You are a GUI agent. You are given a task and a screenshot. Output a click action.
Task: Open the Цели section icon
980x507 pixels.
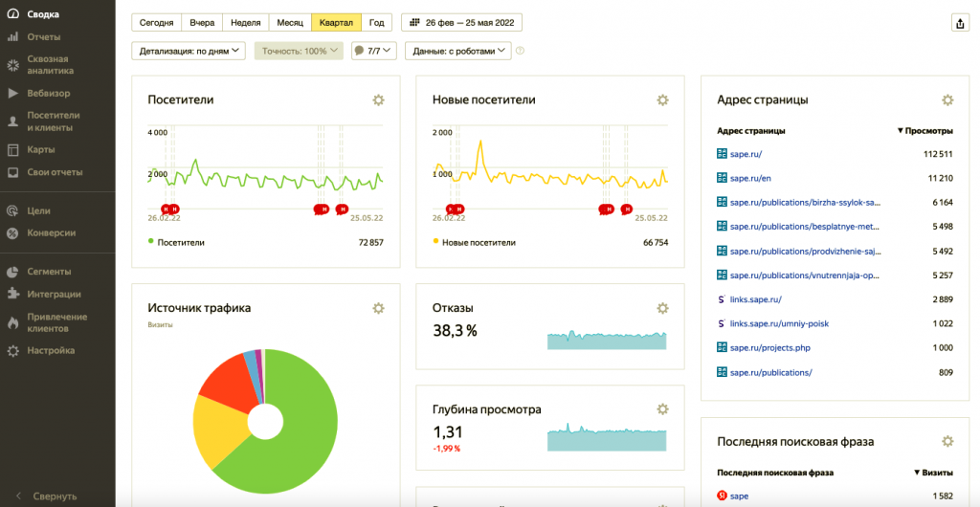click(12, 211)
